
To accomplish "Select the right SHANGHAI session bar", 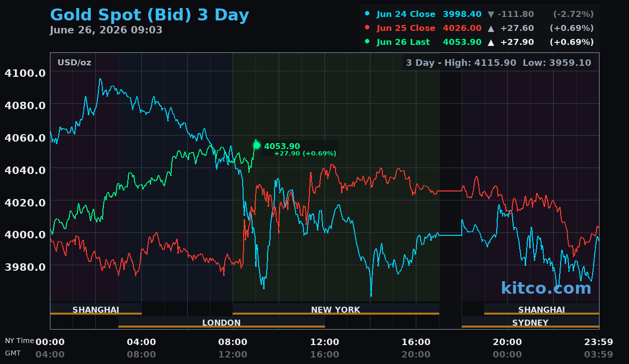I will coord(542,309).
